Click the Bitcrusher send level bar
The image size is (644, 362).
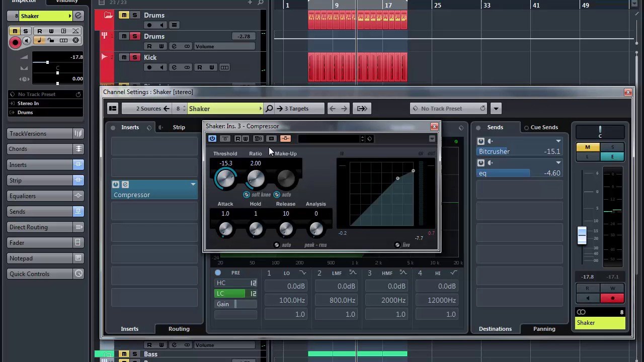pos(519,151)
